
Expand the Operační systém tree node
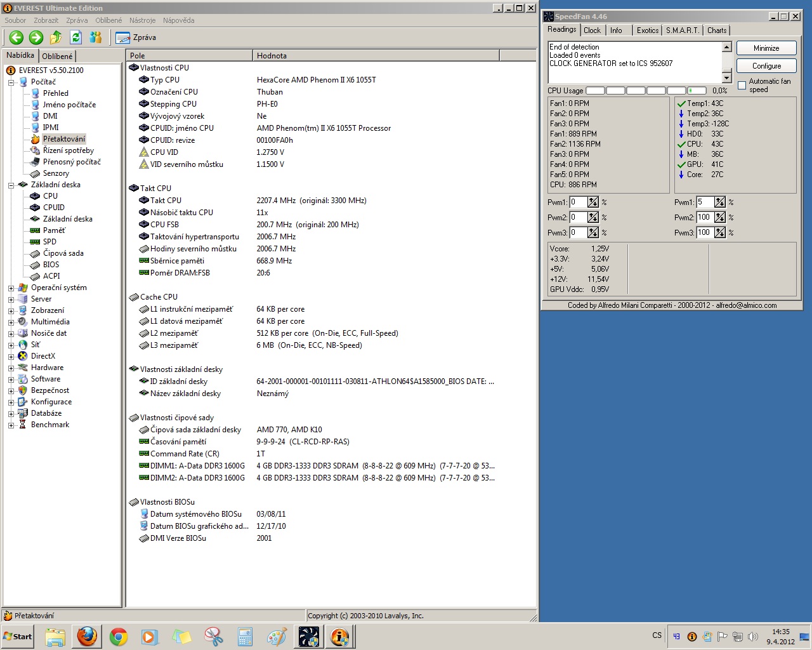tap(11, 288)
